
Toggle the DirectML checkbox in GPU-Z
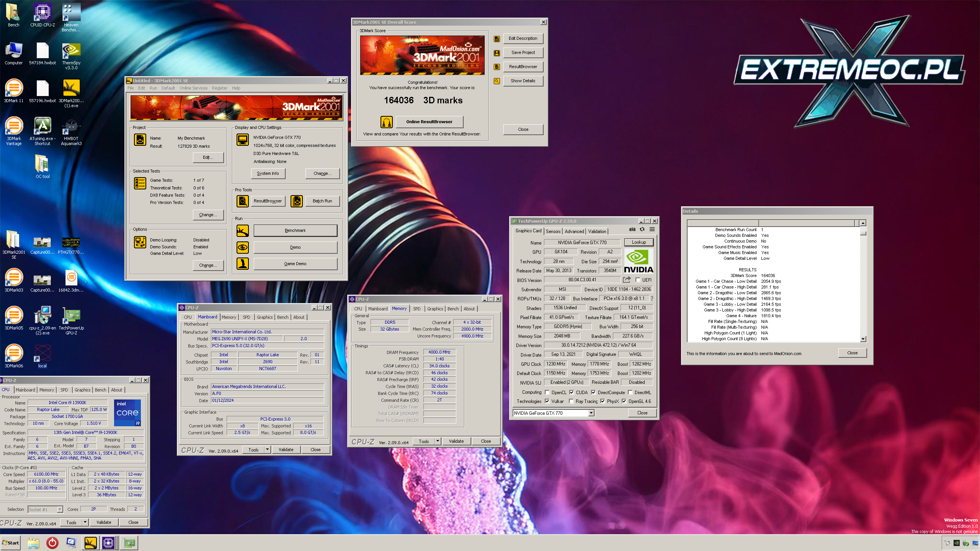pos(630,392)
